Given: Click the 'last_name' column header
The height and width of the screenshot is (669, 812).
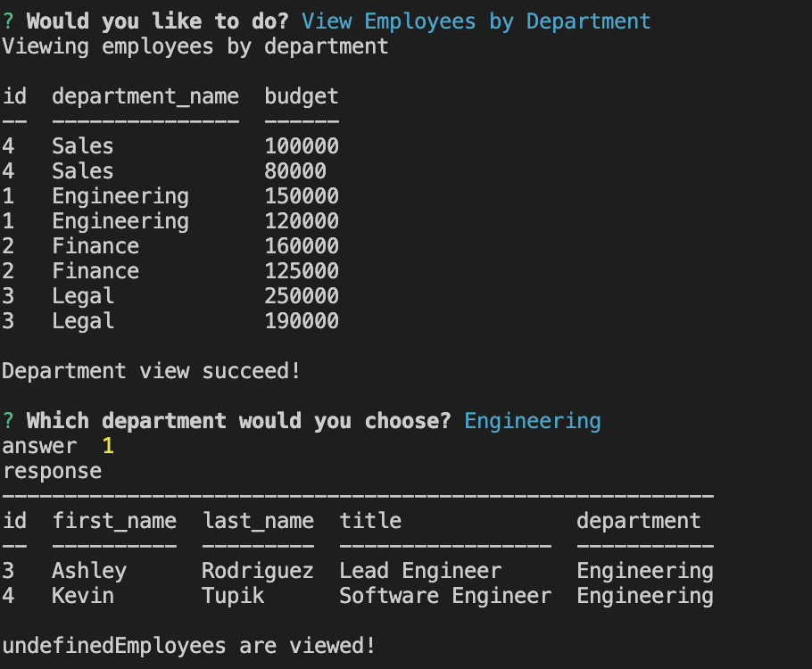Looking at the screenshot, I should (258, 521).
